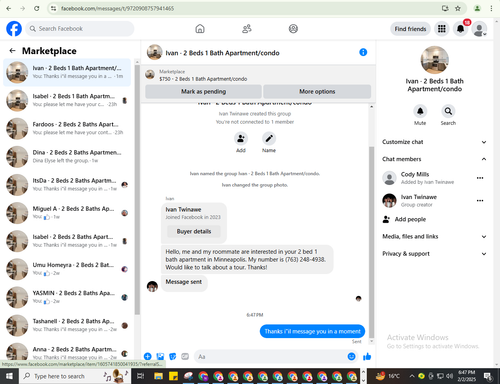Open more actions plus icon in composer

click(x=148, y=356)
